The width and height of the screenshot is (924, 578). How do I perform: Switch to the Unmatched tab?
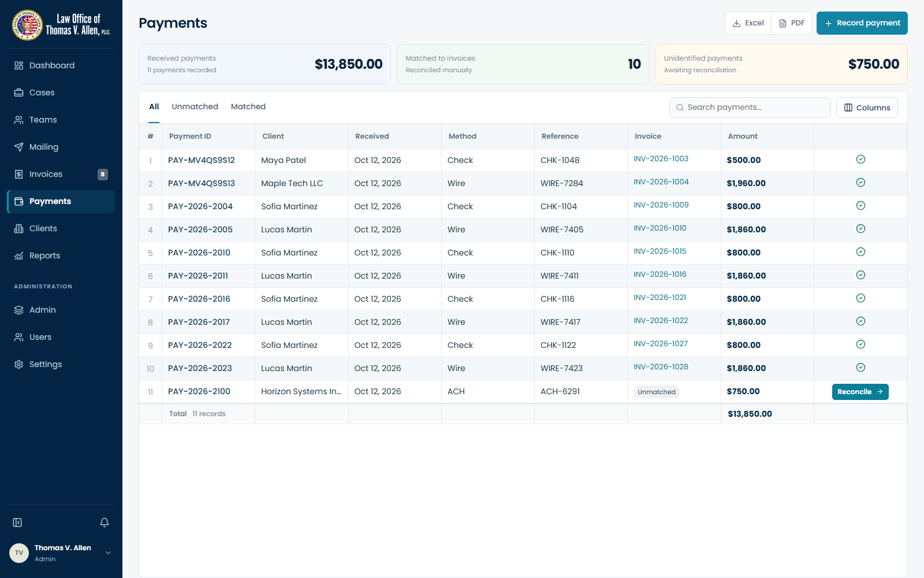(x=195, y=107)
